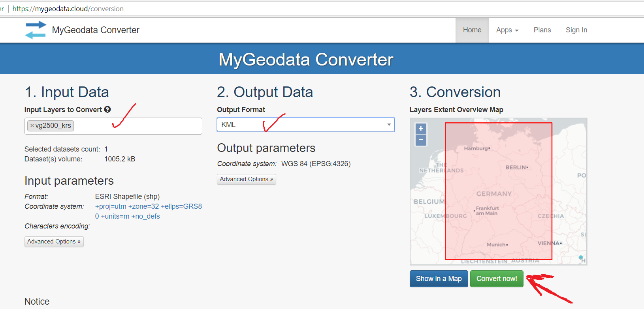Open the Output Format KML dropdown
The width and height of the screenshot is (644, 309).
click(x=305, y=125)
